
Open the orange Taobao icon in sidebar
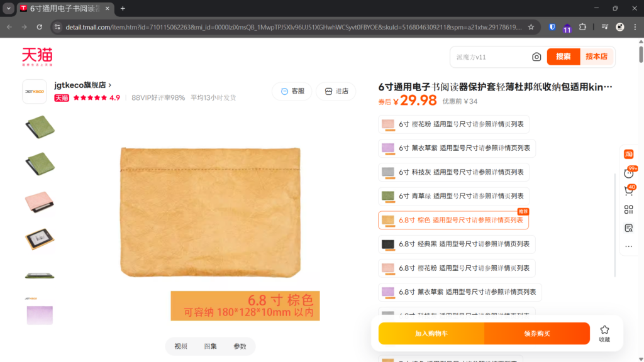click(x=628, y=154)
